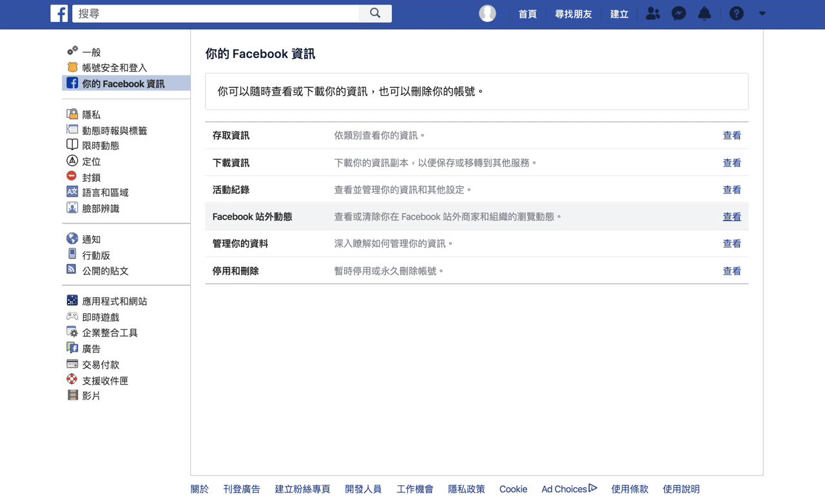
Task: Open 支援收件匣 settings
Action: [x=105, y=380]
